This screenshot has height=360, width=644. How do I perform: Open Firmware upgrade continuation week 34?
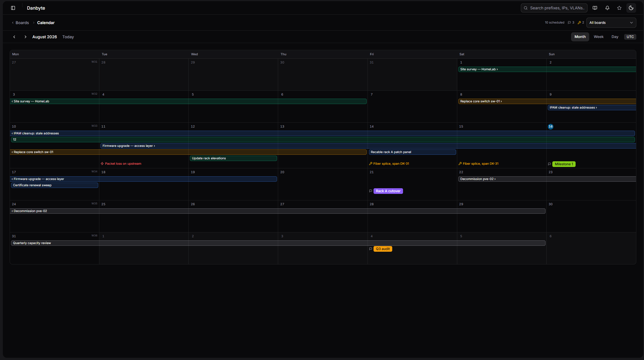[143, 179]
